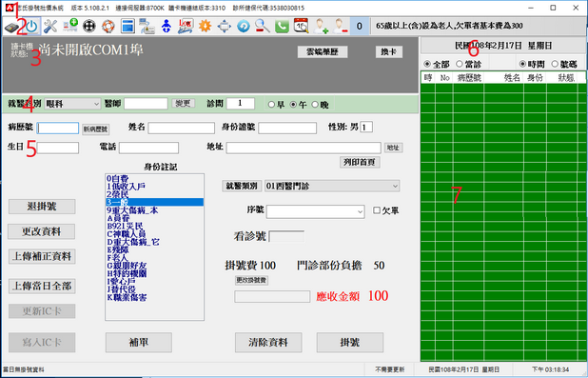
Task: Tick the 欠單 checkbox
Action: (x=377, y=210)
